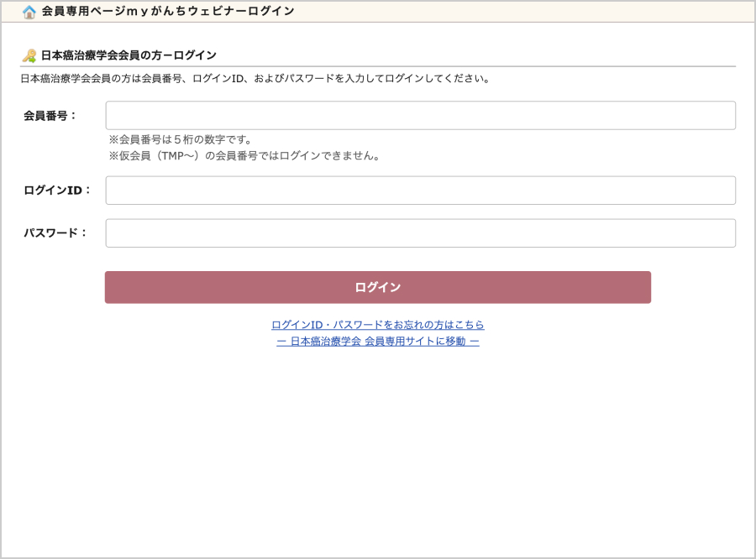756x559 pixels.
Task: Click the 5桁の数字 member number hint
Action: pyautogui.click(x=181, y=139)
